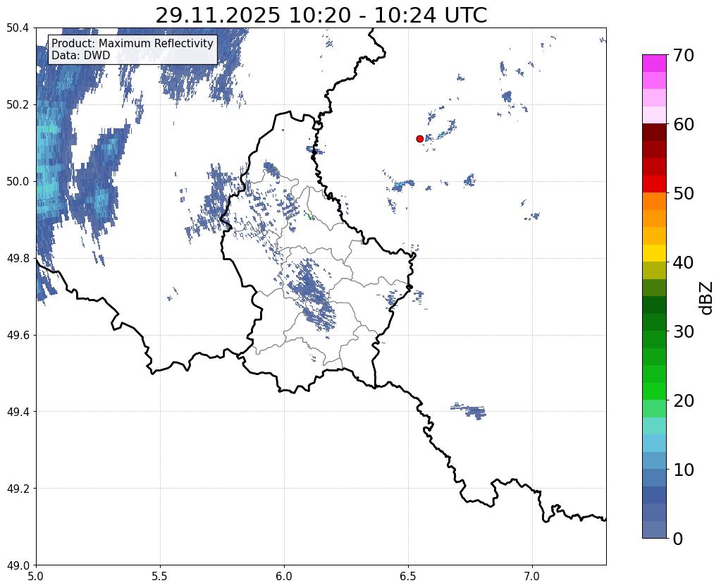The height and width of the screenshot is (588, 721).
Task: Click the colorbar tick label 60
Action: click(684, 124)
